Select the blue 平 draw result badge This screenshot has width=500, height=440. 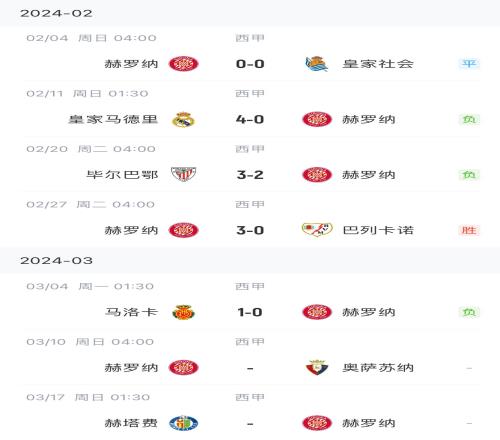[x=469, y=63]
